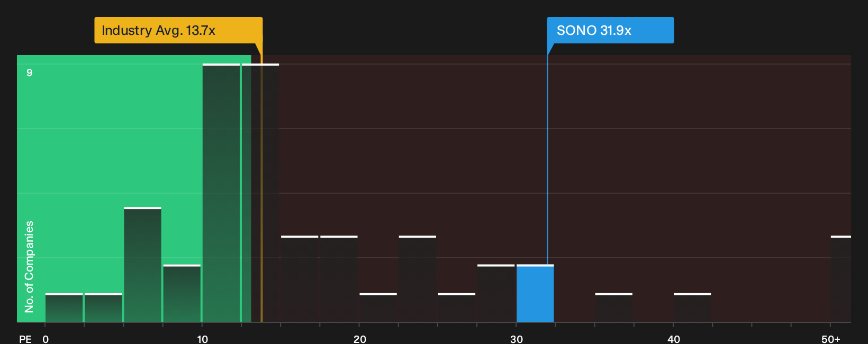This screenshot has width=868, height=344.
Task: Click the 50+ PE bar
Action: pyautogui.click(x=841, y=279)
